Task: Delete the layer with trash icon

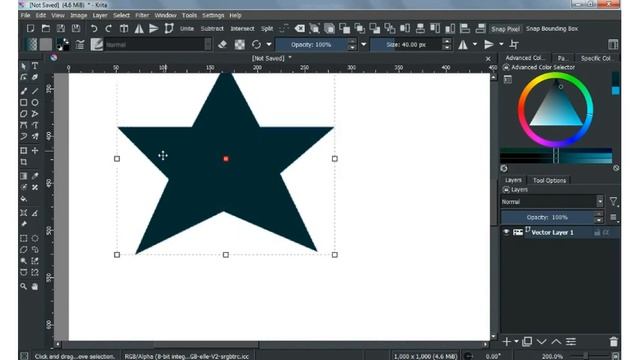Action: pos(613,342)
